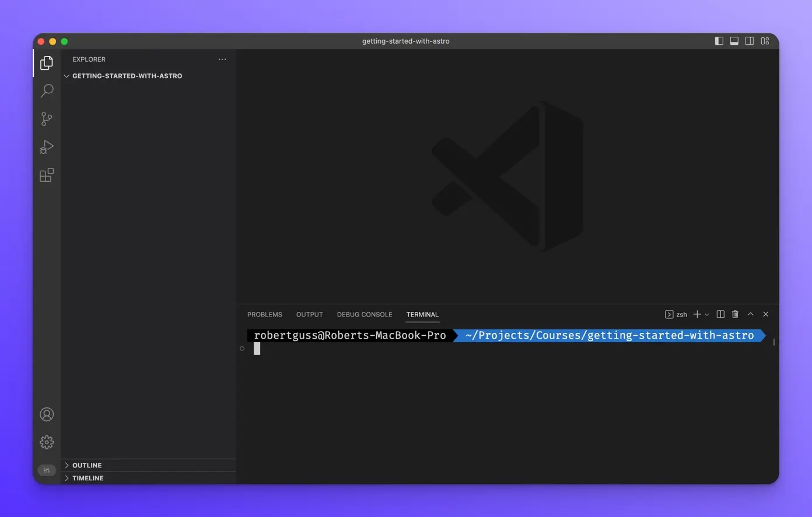Toggle secondary side bar visibility
This screenshot has width=812, height=517.
pos(750,41)
